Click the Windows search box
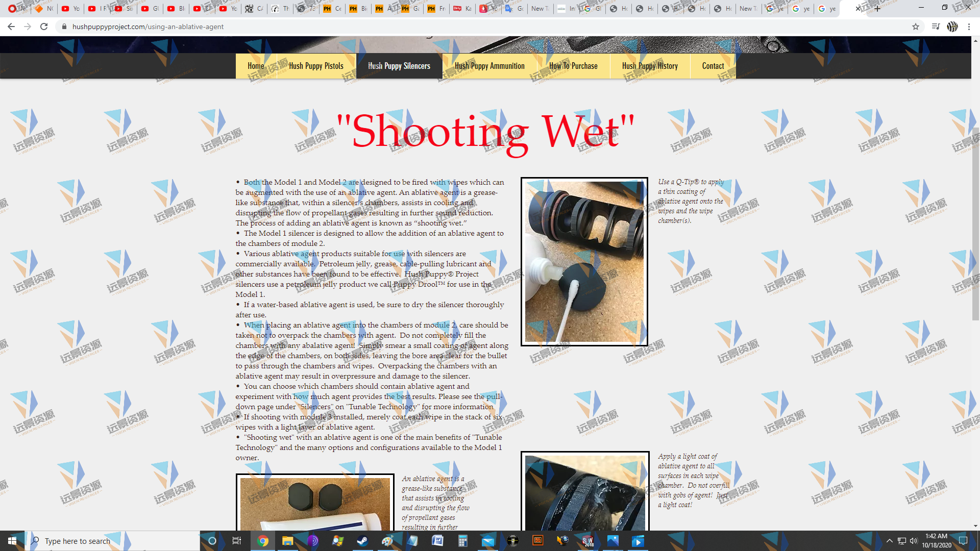This screenshot has width=980, height=551. pyautogui.click(x=112, y=541)
